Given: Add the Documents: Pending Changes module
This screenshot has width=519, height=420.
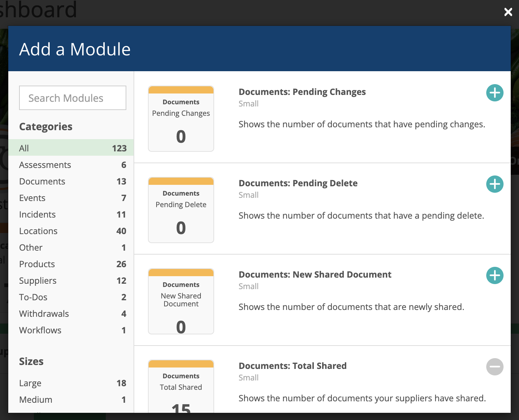Looking at the screenshot, I should pyautogui.click(x=495, y=93).
